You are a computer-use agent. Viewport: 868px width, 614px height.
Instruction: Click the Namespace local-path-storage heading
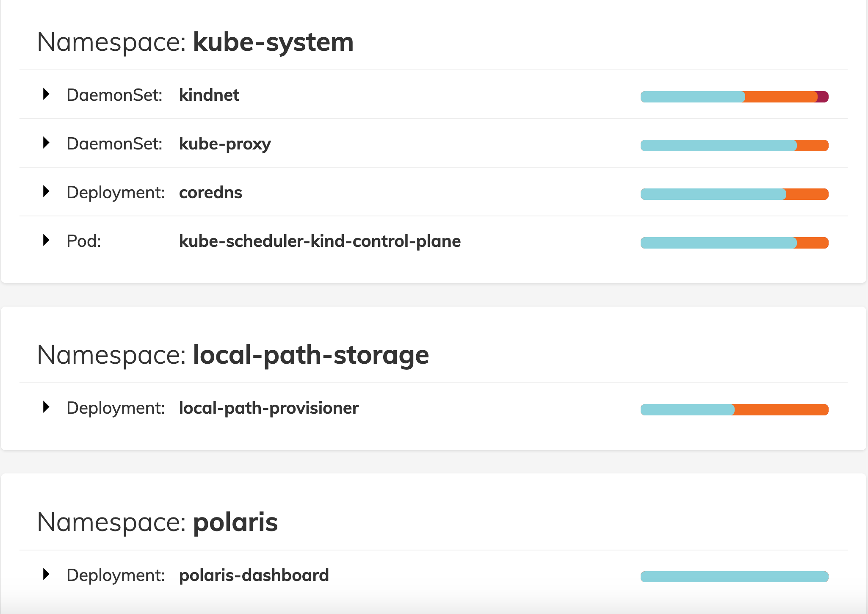[x=233, y=355]
